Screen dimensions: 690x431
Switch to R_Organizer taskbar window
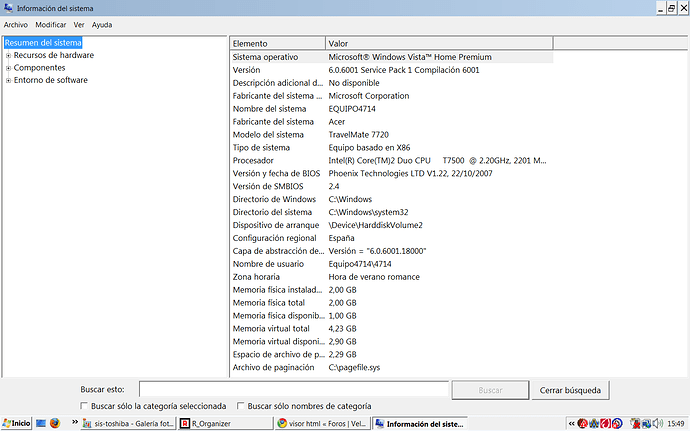225,424
